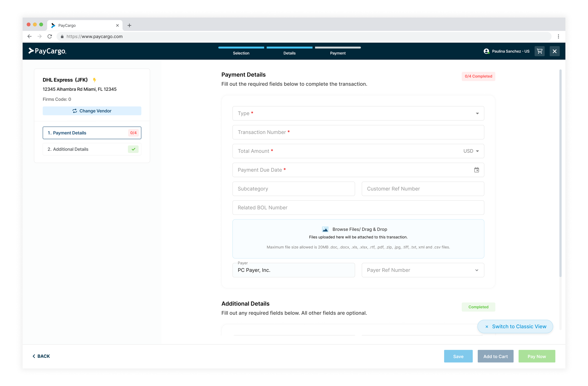Go to the Selection step tab
The width and height of the screenshot is (588, 386).
click(x=241, y=53)
